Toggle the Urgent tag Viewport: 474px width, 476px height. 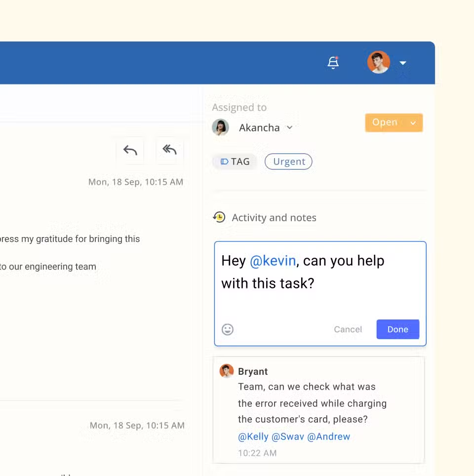(288, 161)
